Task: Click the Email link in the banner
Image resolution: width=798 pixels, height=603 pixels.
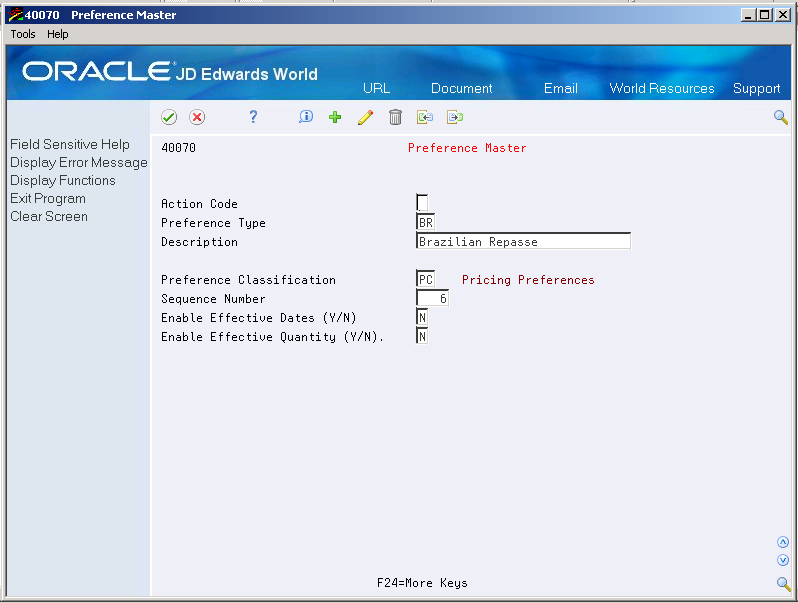Action: (560, 89)
